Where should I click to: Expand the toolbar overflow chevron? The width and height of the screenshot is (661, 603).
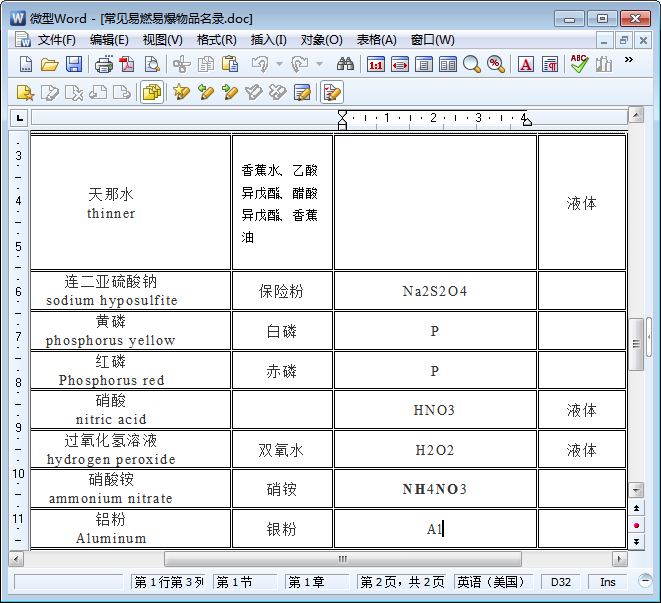point(628,60)
